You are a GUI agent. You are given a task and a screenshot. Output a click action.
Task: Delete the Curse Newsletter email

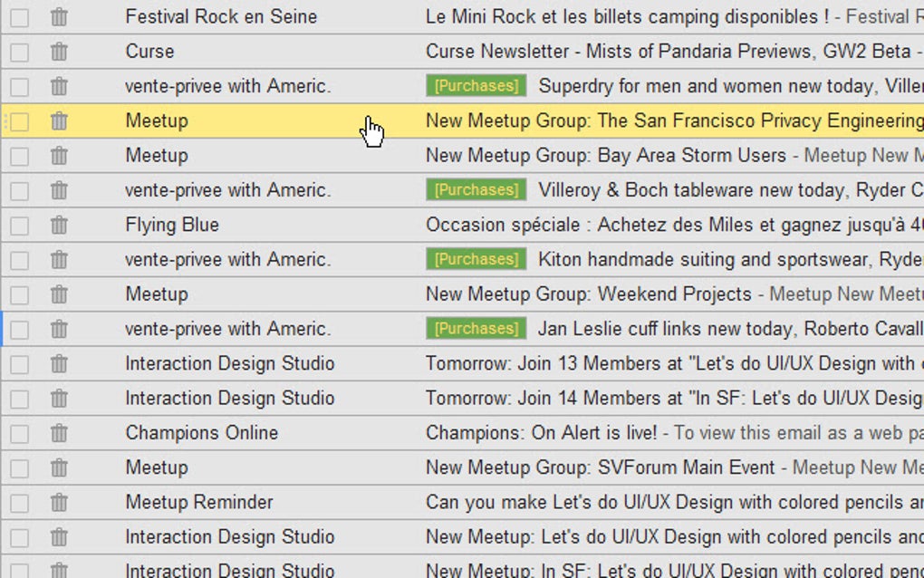(x=59, y=52)
